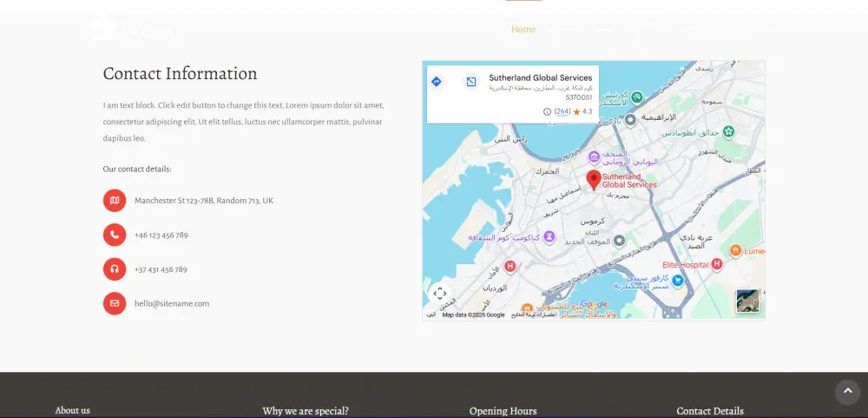
Task: Click the Contact Information heading
Action: point(180,73)
